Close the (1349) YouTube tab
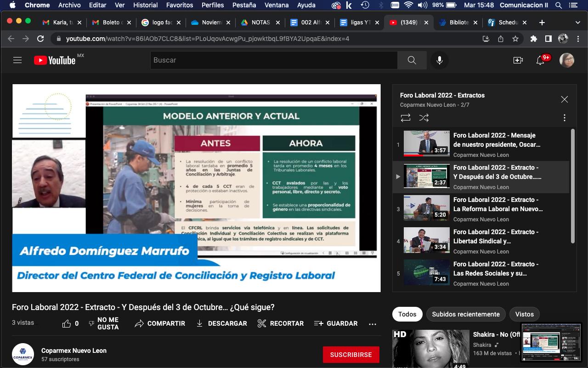 click(x=426, y=22)
